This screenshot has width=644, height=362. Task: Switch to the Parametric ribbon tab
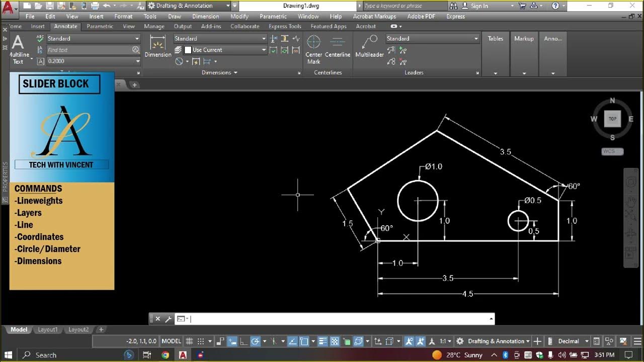100,26
